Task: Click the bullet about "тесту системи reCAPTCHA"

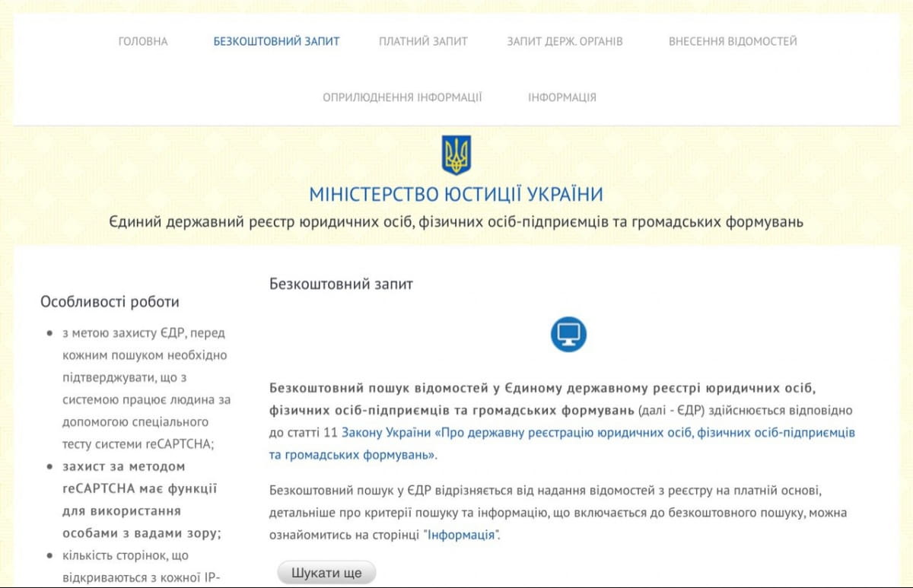Action: [146, 389]
